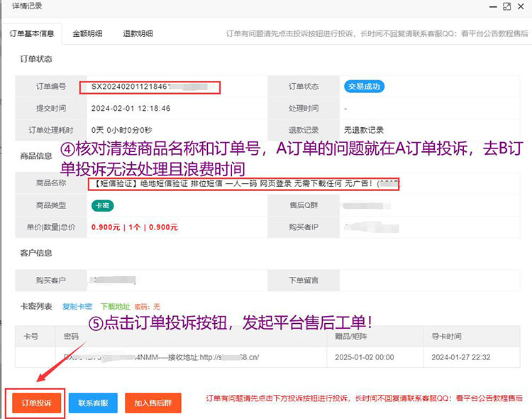Click the 复制卡密 link
This screenshot has width=532, height=419.
coord(77,306)
